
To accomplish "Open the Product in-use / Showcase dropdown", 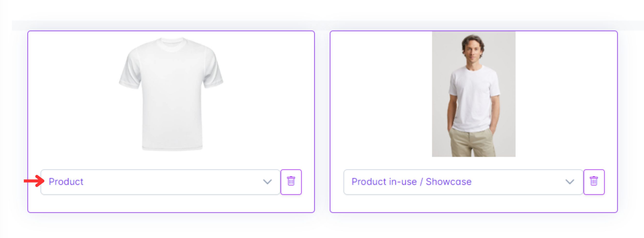I will [x=463, y=182].
